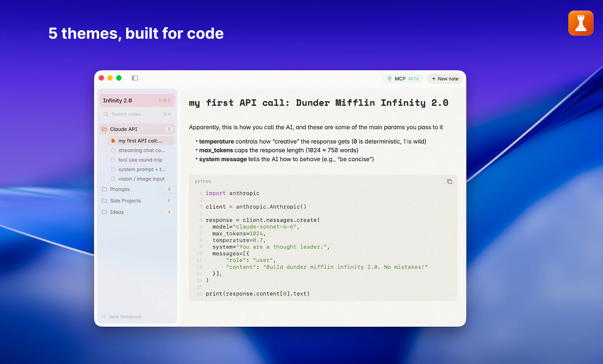The image size is (603, 364).
Task: Expand the Prompts notebook
Action: tap(137, 189)
